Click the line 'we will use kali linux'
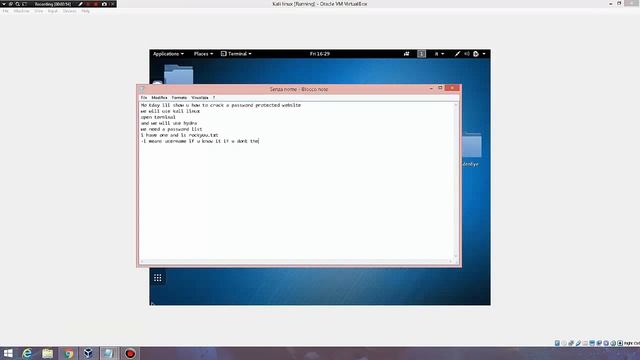 pyautogui.click(x=170, y=111)
